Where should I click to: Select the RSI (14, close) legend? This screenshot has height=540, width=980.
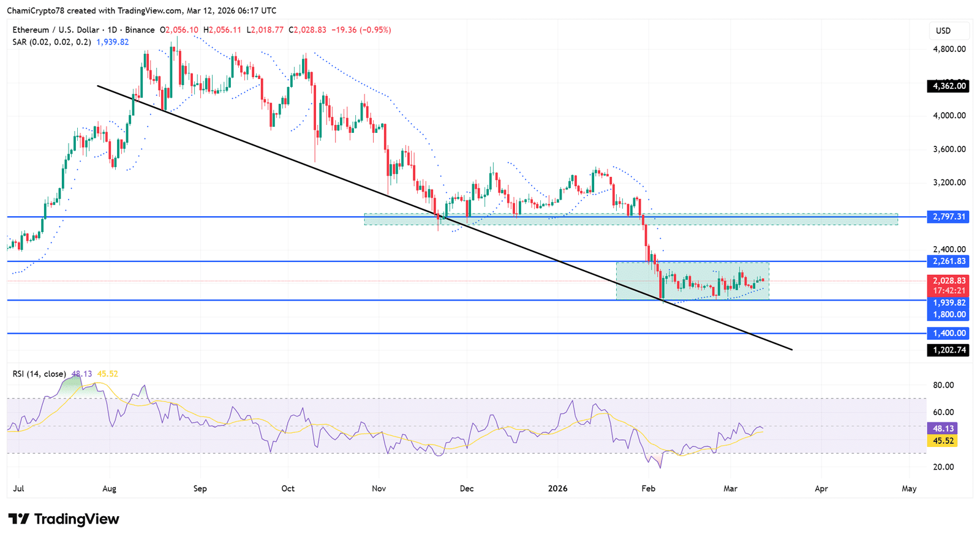click(x=39, y=373)
